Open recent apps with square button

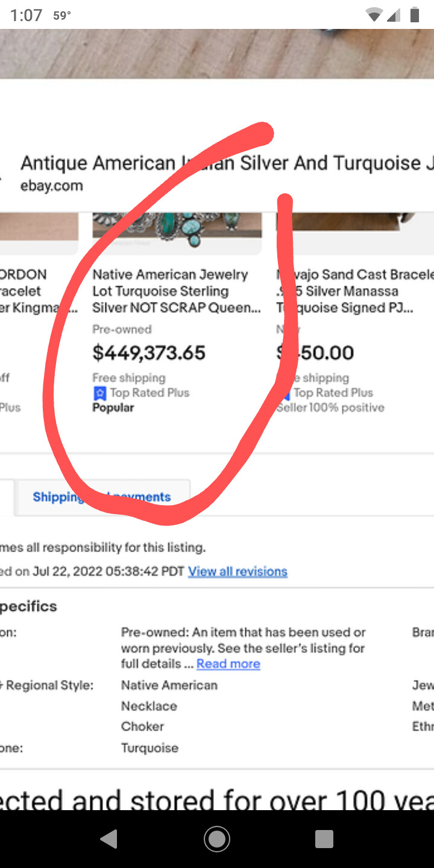point(324,838)
